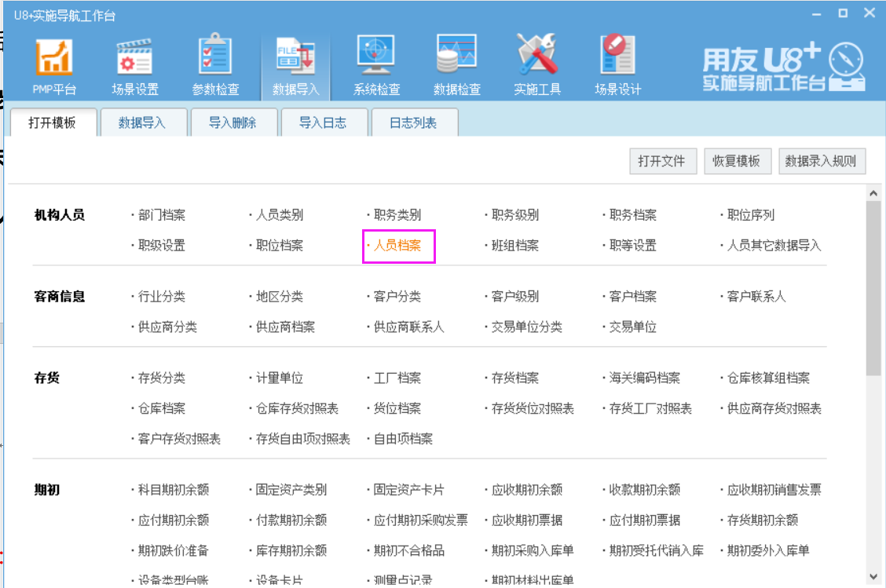Close the U8+实施导航工作台 window
The width and height of the screenshot is (886, 588).
870,13
